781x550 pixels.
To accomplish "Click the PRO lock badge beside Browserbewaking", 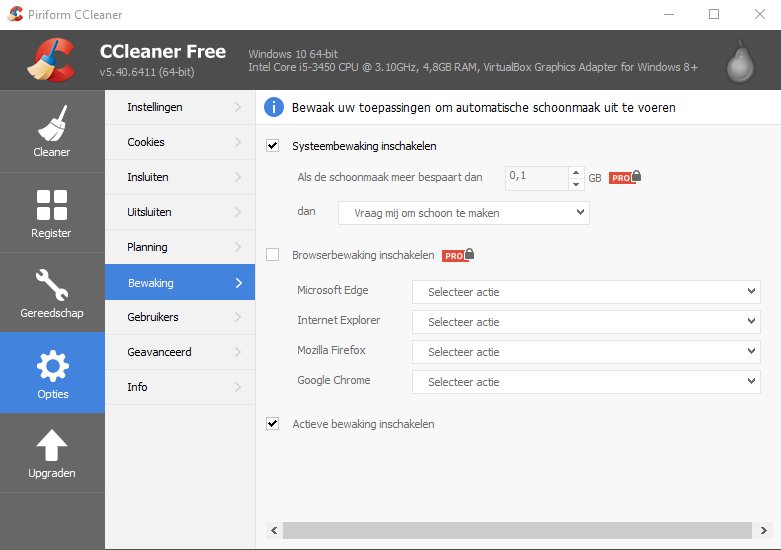I will click(458, 255).
